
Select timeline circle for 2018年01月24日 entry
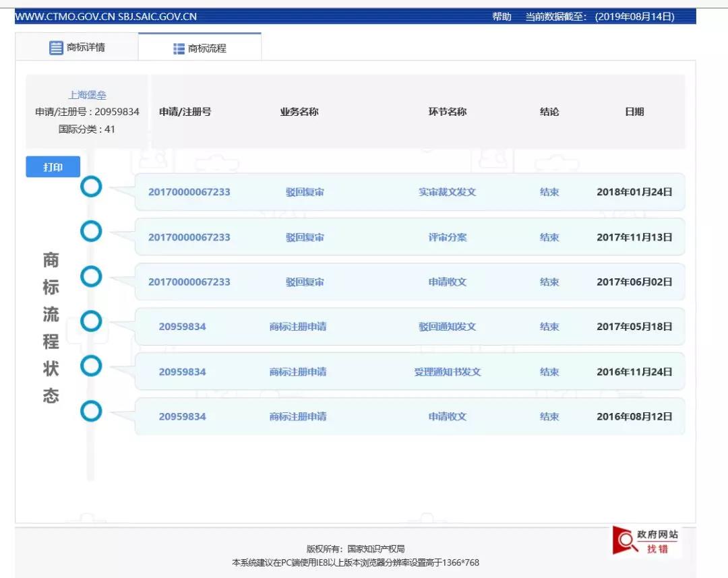[91, 187]
